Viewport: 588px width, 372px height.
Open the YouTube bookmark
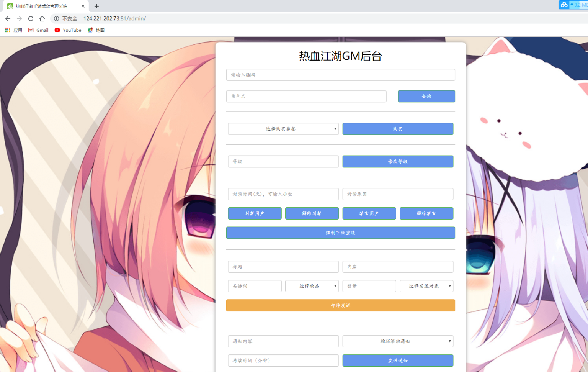(x=68, y=30)
